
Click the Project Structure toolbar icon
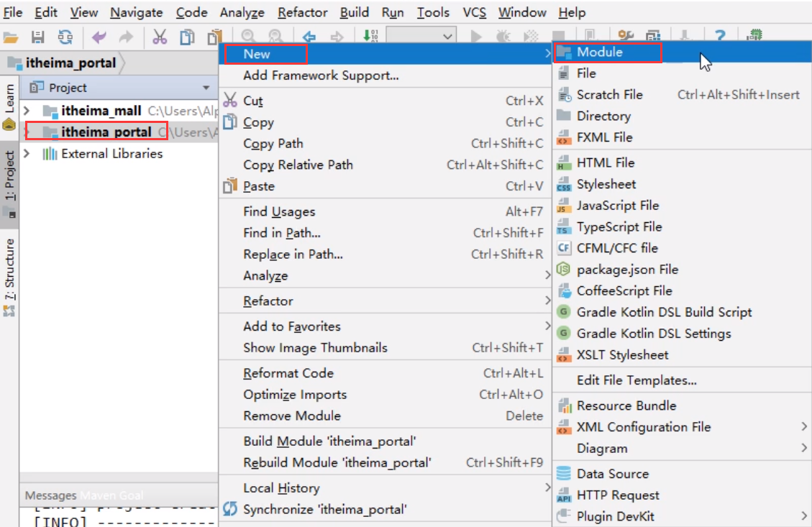point(653,35)
